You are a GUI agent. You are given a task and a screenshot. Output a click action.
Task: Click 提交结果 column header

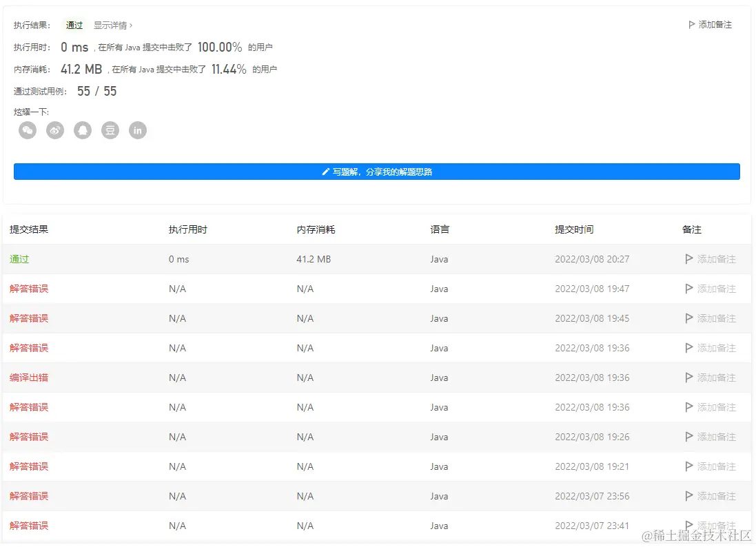[x=29, y=229]
